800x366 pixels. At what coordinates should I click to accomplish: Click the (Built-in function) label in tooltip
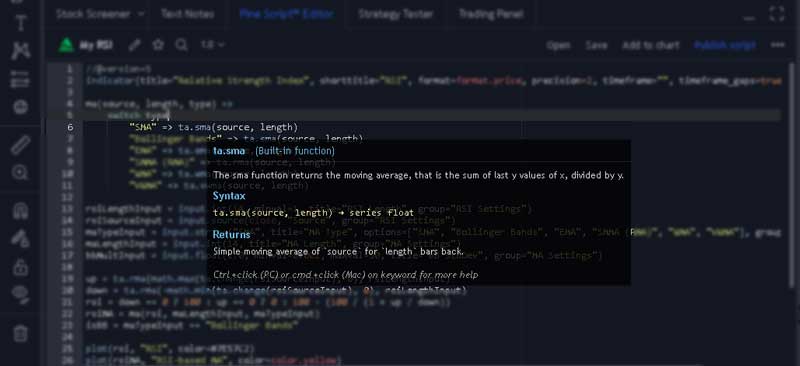pyautogui.click(x=295, y=151)
